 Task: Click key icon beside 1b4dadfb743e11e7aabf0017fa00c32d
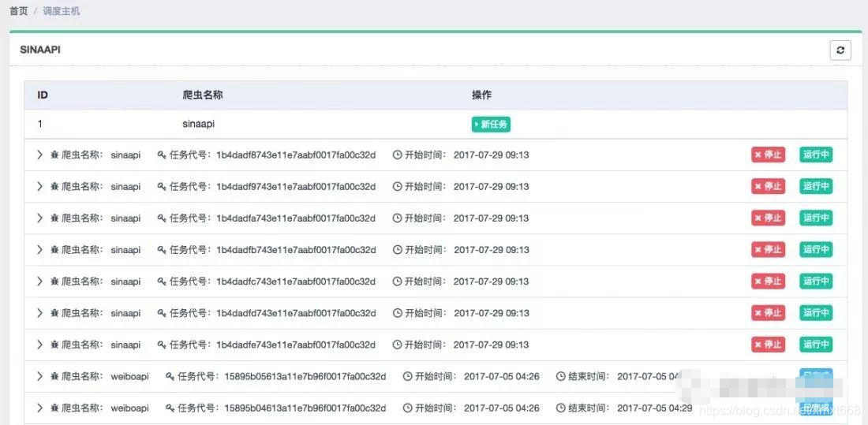[x=162, y=250]
